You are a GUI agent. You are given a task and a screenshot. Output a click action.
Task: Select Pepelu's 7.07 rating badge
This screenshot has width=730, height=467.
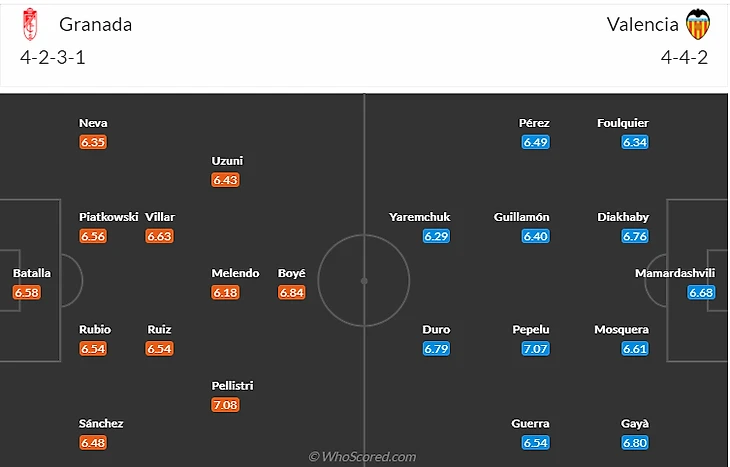pyautogui.click(x=535, y=348)
